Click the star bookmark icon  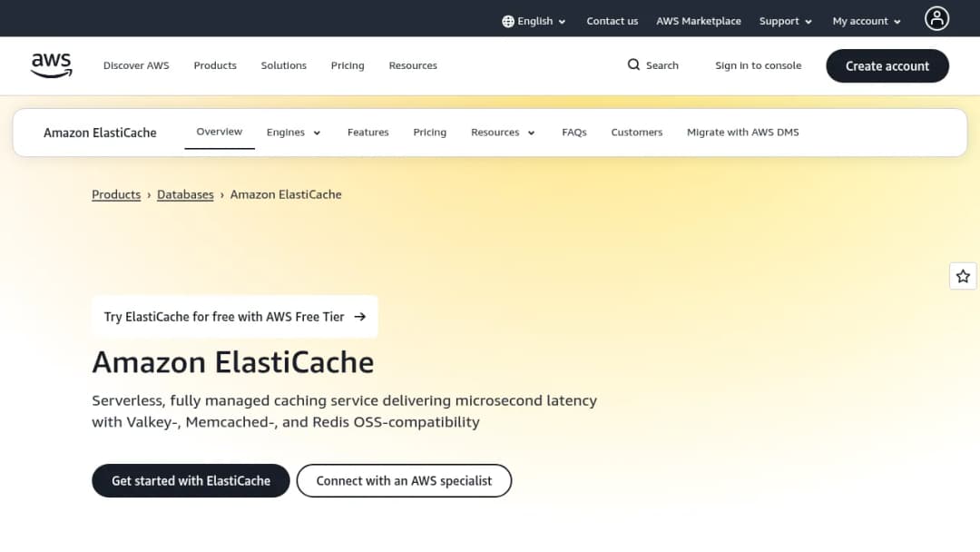pyautogui.click(x=963, y=276)
